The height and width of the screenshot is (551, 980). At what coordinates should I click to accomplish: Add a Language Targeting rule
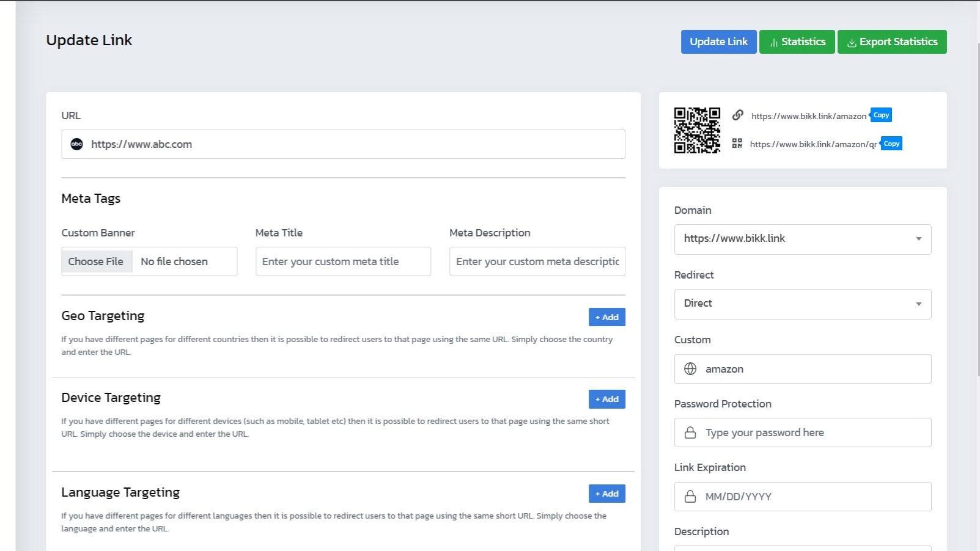pos(607,494)
